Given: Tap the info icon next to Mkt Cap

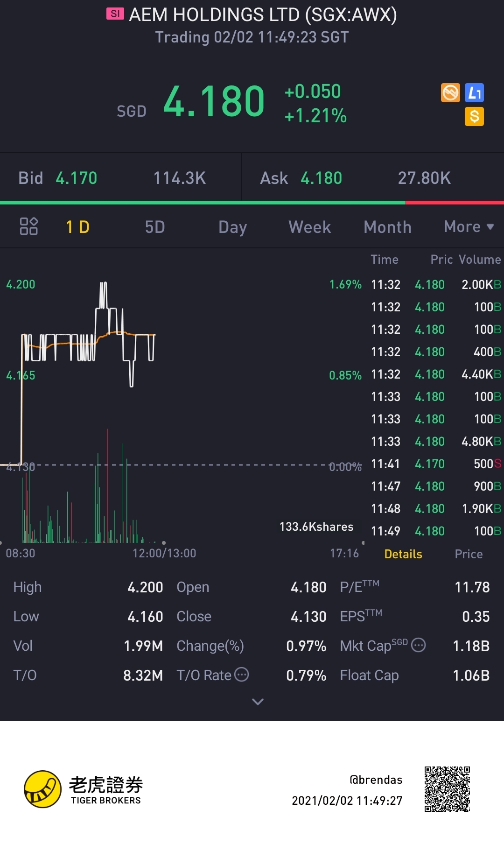Looking at the screenshot, I should [x=419, y=645].
